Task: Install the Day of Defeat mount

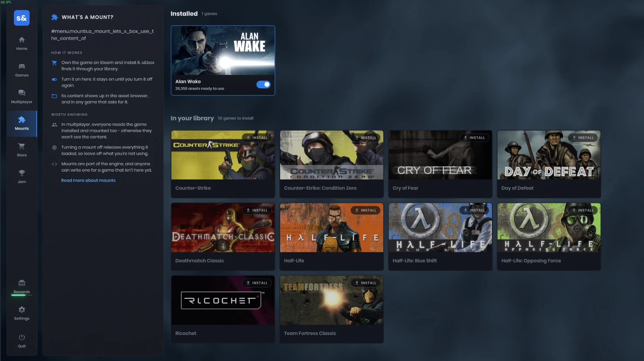Action: 583,138
